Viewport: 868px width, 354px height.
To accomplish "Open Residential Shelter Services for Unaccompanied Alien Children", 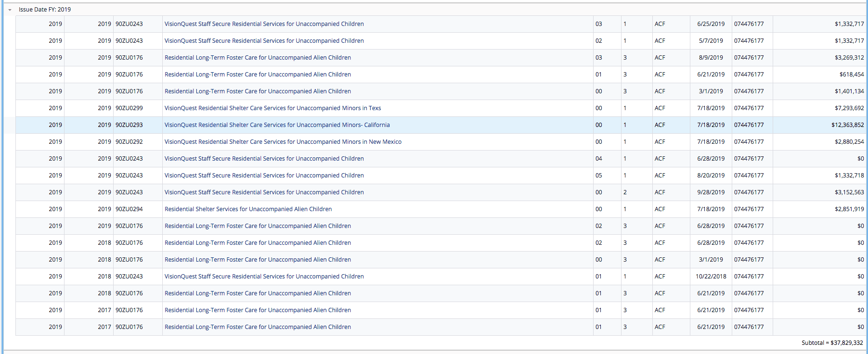I will pos(248,209).
